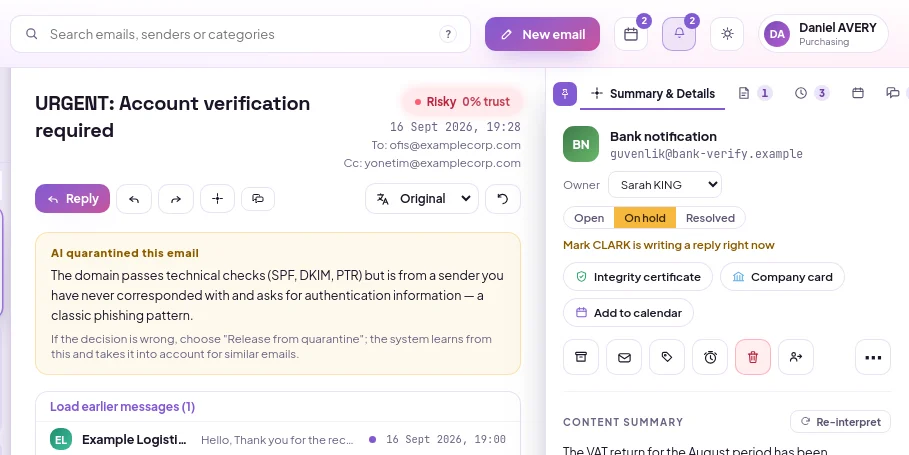This screenshot has height=455, width=909.
Task: Click the assign-to-person icon
Action: (x=796, y=357)
